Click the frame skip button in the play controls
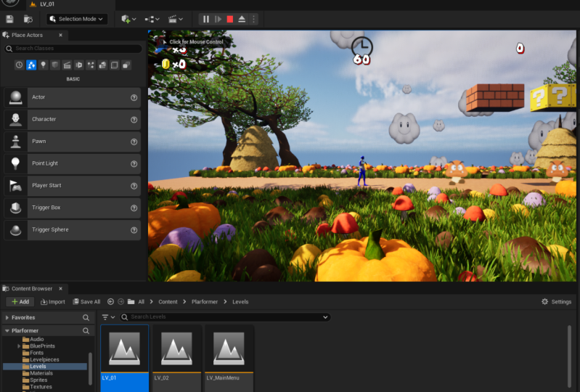The width and height of the screenshot is (580, 392). (x=218, y=19)
